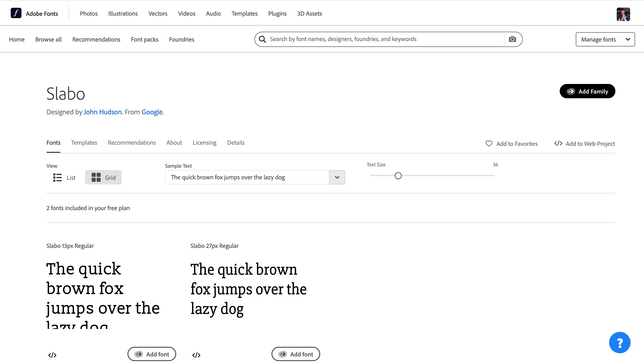Click the heart Add to Favorites icon

pos(489,144)
